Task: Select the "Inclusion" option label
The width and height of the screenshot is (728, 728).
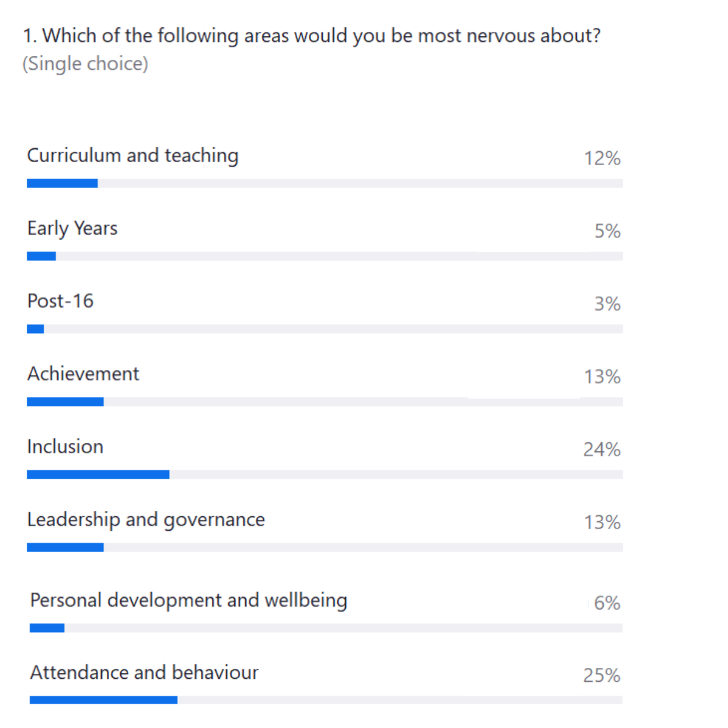Action: click(x=66, y=447)
